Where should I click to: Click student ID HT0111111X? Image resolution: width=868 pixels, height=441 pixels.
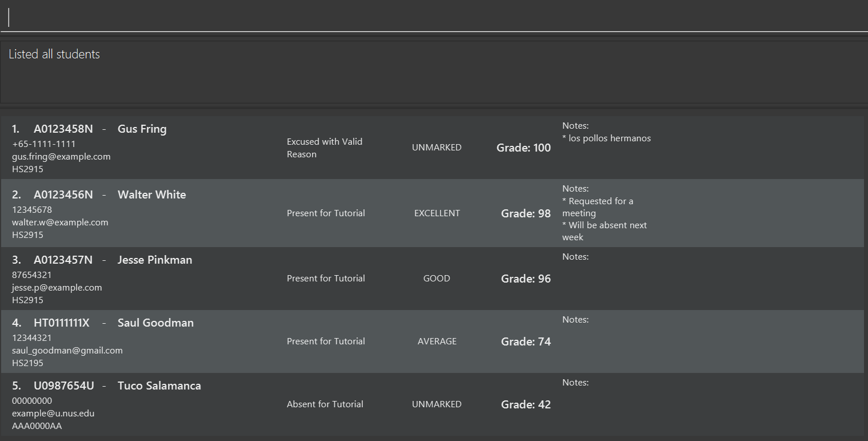[x=62, y=323]
